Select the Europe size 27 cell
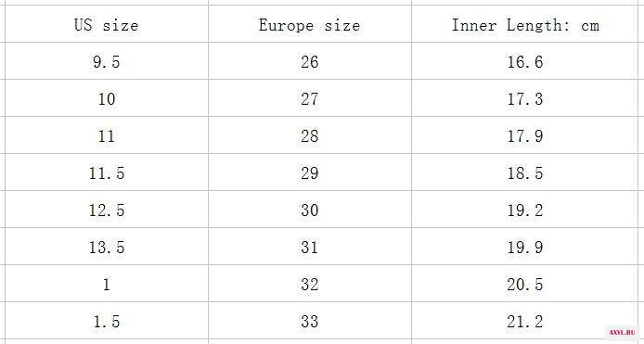Screen dimensions: 644x344 [x=310, y=97]
